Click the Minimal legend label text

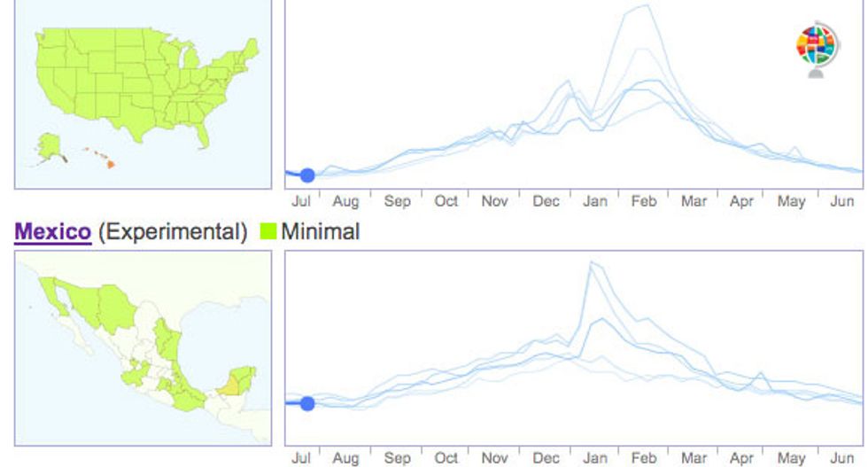point(320,232)
